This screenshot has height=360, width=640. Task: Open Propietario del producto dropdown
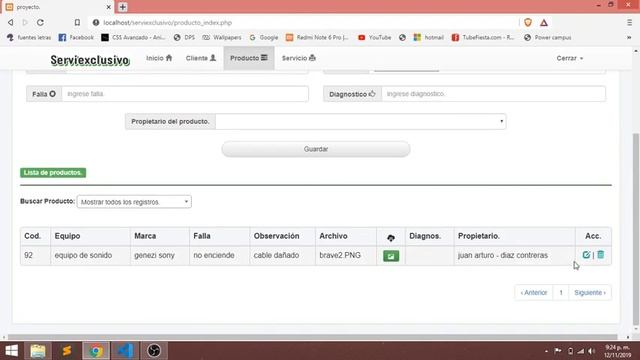[x=361, y=122]
